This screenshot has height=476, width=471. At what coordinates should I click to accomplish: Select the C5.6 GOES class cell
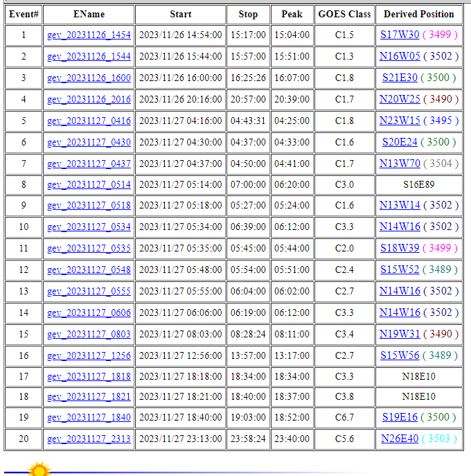click(344, 439)
